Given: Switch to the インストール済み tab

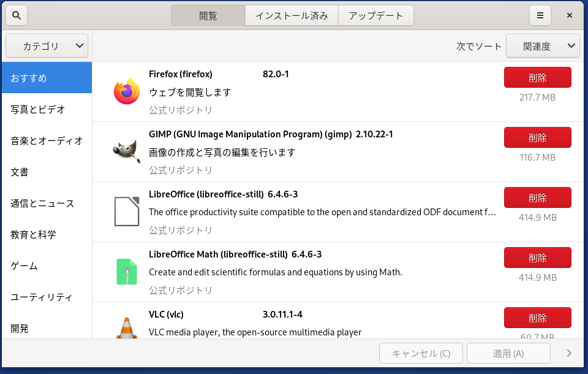Looking at the screenshot, I should click(292, 15).
